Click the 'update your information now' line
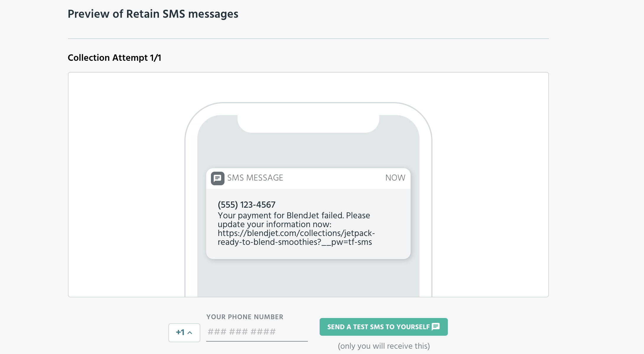 coord(274,224)
